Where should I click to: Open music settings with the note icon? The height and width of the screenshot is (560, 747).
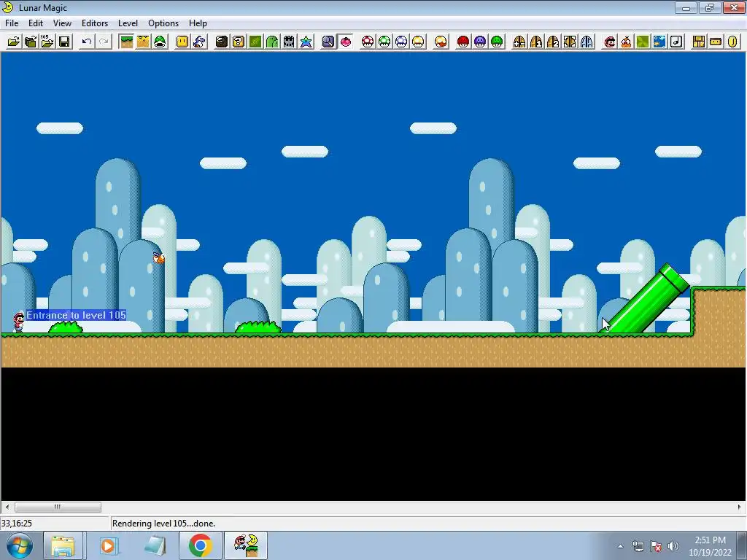pos(676,42)
